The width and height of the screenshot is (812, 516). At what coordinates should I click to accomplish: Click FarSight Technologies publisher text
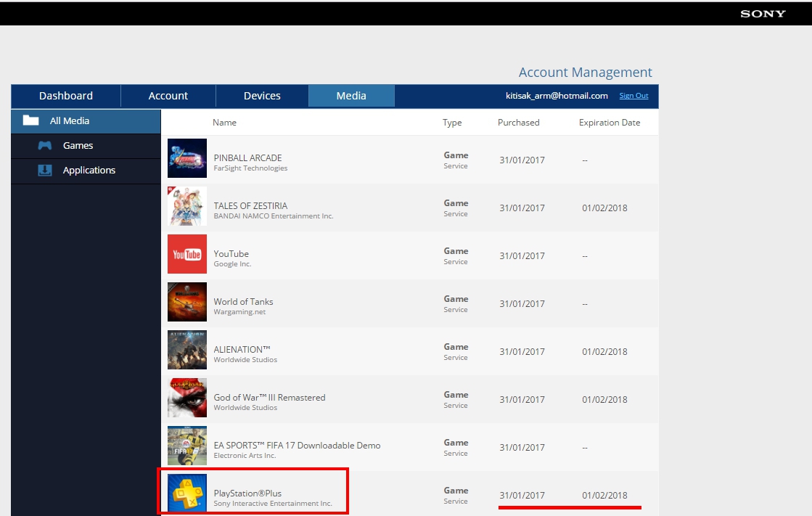coord(250,168)
